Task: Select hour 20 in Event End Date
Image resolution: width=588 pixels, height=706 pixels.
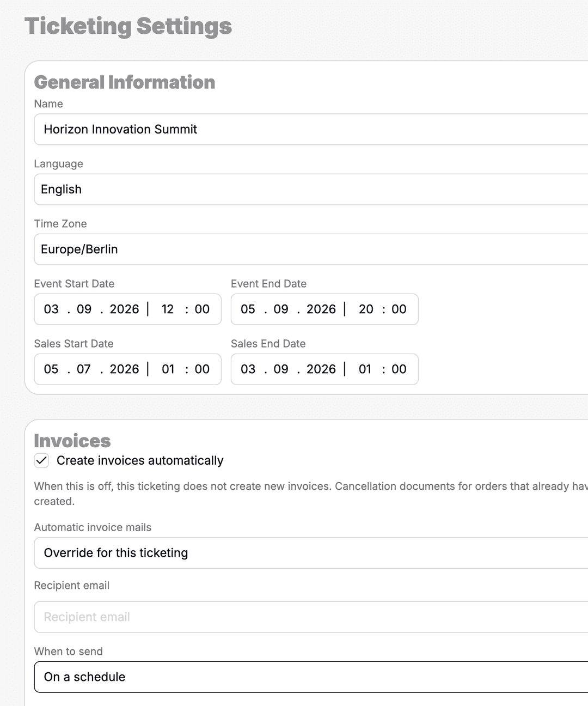Action: 366,309
